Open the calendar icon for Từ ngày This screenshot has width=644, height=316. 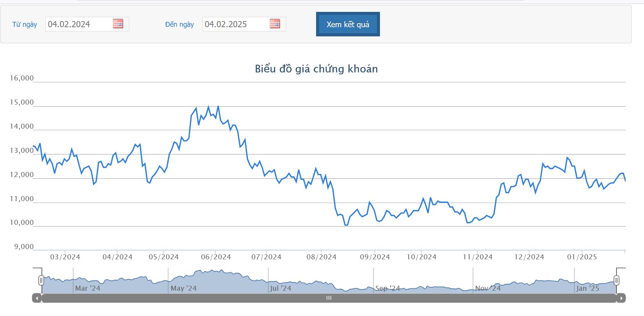coord(118,24)
